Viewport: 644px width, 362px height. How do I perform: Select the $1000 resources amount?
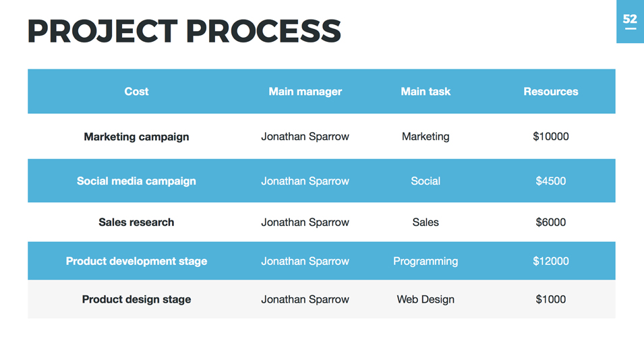550,299
